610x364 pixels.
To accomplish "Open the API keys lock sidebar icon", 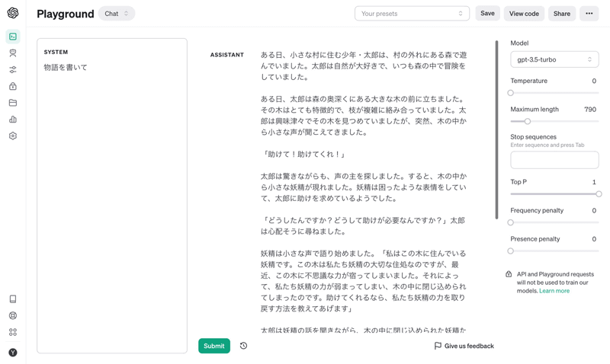I will (13, 86).
